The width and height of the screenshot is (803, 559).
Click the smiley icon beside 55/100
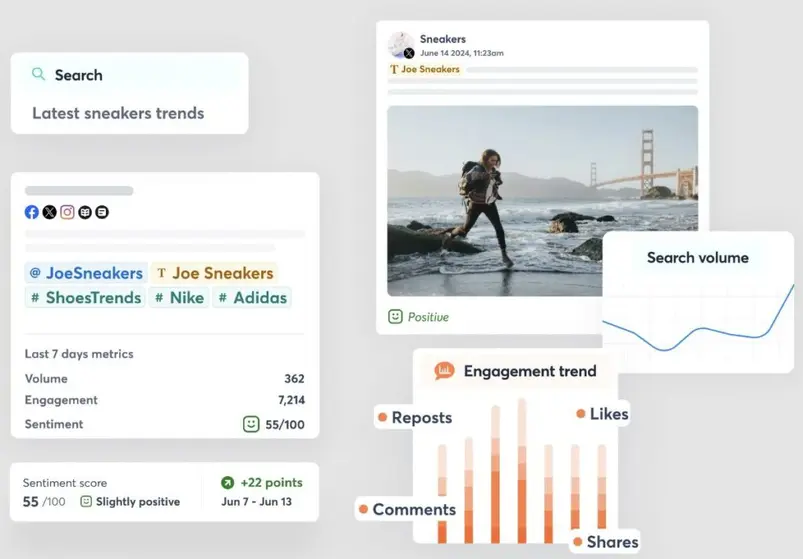pyautogui.click(x=251, y=424)
